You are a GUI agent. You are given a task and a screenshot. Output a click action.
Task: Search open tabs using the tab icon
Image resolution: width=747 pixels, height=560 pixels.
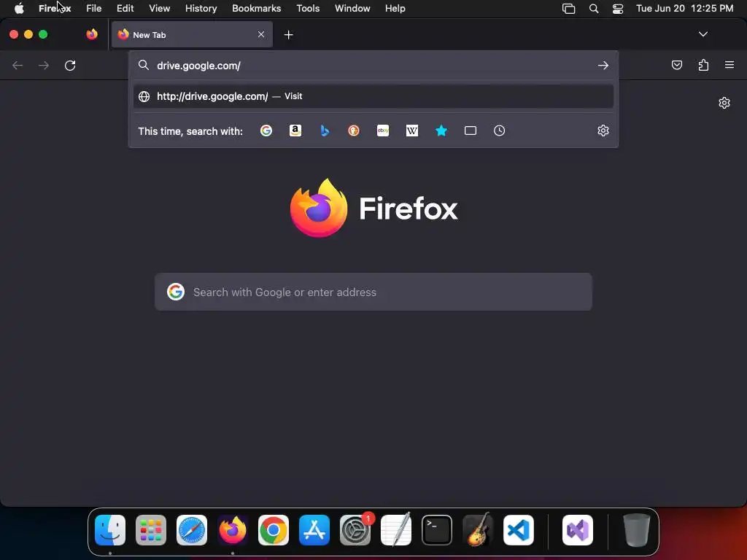(x=471, y=131)
